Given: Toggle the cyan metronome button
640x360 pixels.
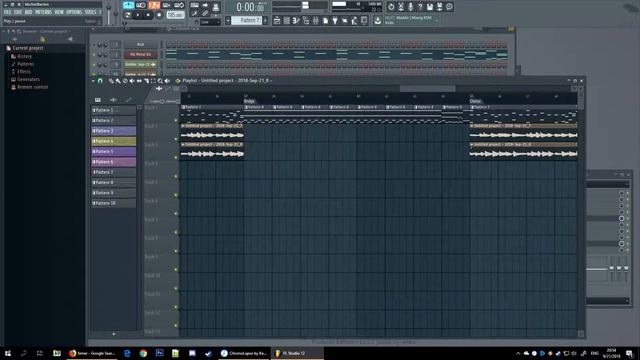Looking at the screenshot, I should pos(128,5).
